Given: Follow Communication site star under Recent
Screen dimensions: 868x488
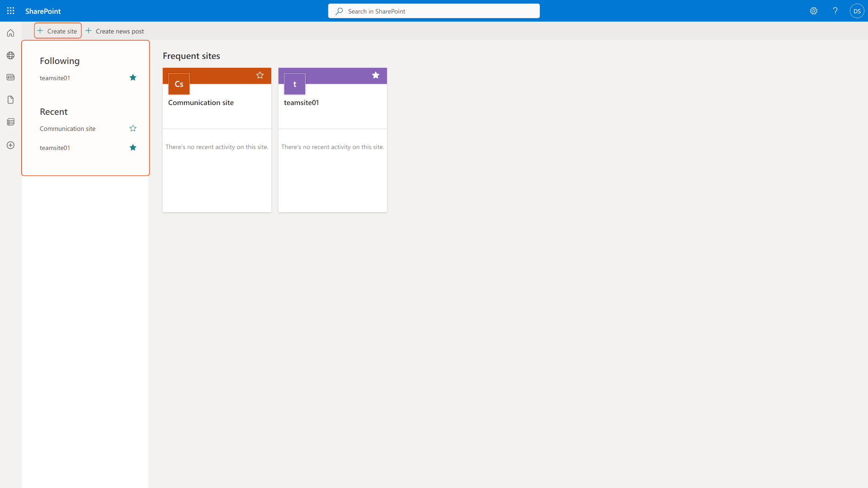Looking at the screenshot, I should [x=133, y=128].
